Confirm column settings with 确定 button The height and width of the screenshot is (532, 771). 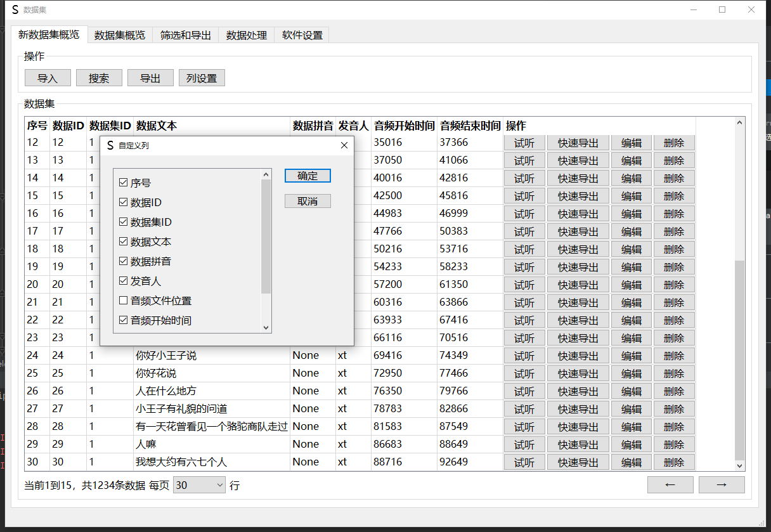308,176
